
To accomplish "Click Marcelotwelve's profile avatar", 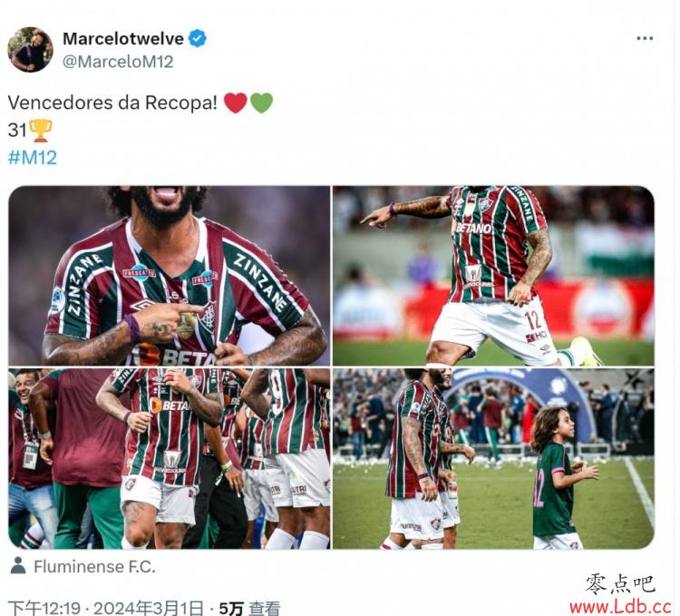I will (x=30, y=50).
